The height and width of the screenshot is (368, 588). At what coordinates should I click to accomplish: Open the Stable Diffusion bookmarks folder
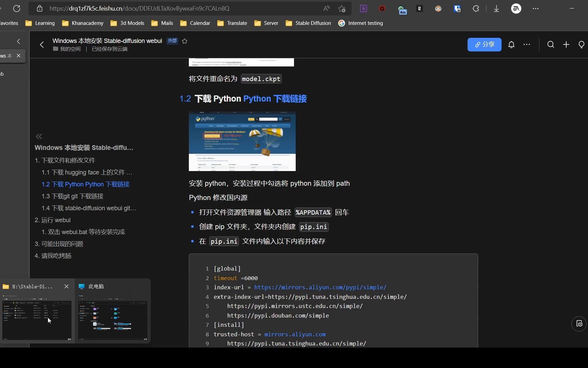click(308, 23)
